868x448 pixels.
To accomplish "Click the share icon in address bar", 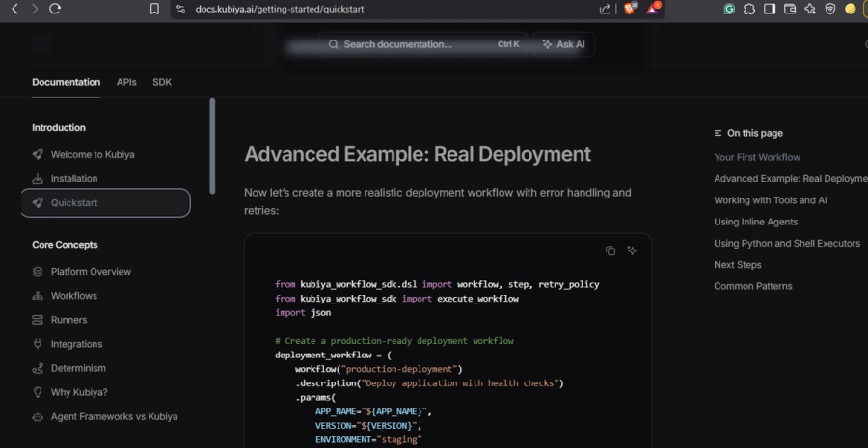I will coord(605,9).
